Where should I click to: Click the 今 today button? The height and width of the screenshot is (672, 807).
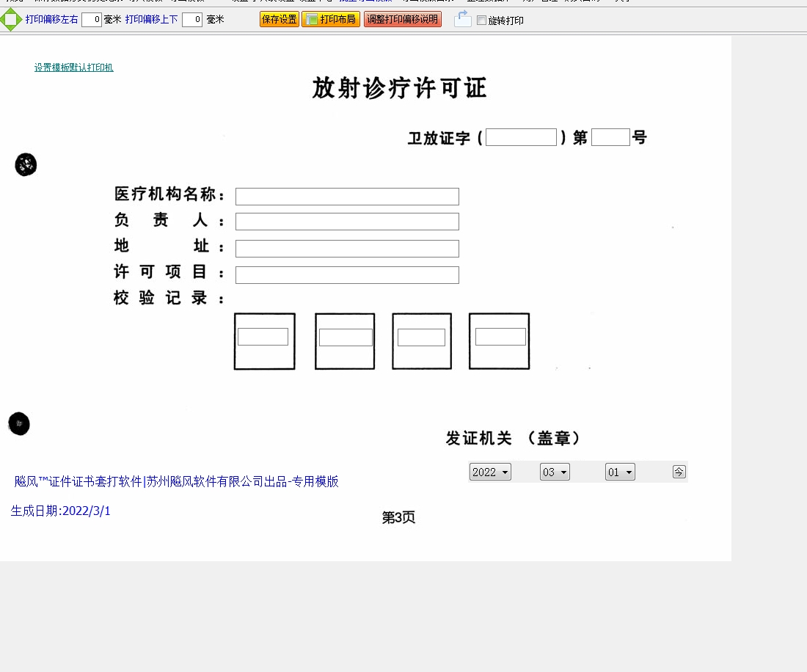[679, 472]
